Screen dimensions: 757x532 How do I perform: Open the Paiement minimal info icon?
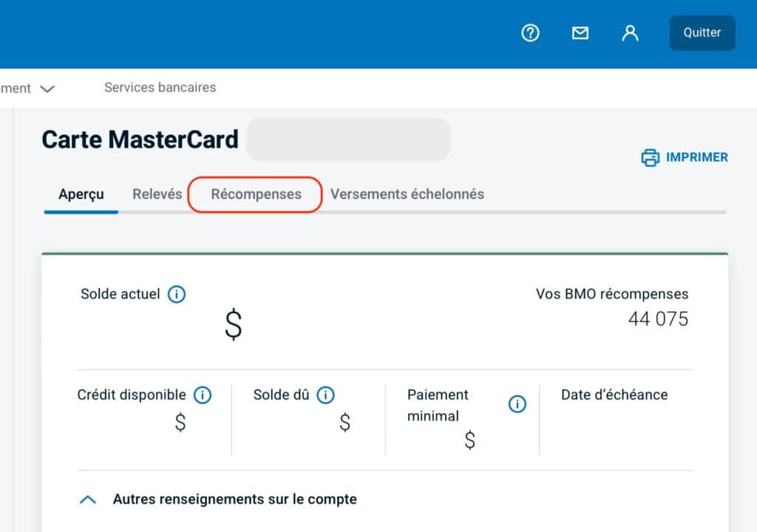coord(517,405)
